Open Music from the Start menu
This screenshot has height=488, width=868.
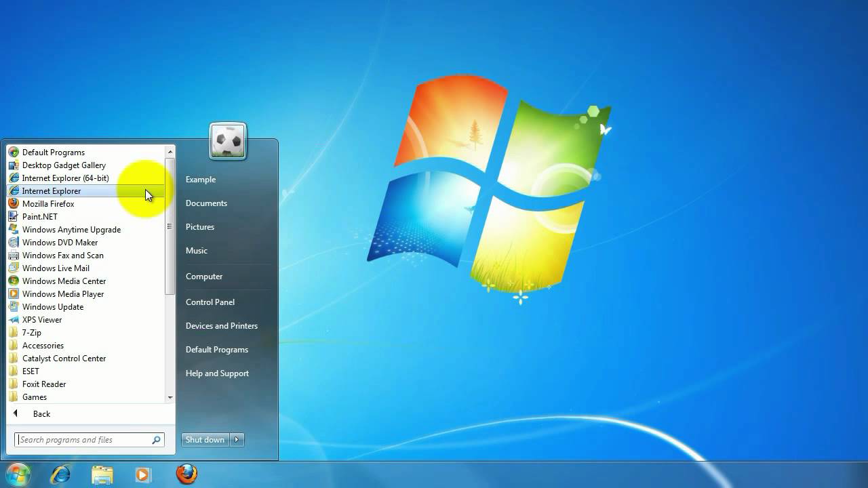pyautogui.click(x=197, y=251)
